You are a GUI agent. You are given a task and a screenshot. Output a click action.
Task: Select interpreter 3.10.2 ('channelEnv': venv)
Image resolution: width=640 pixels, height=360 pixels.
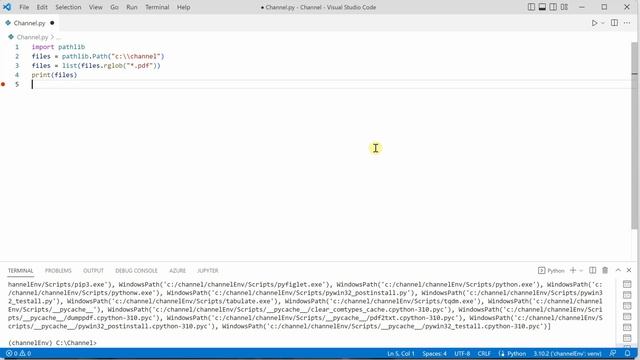point(567,353)
